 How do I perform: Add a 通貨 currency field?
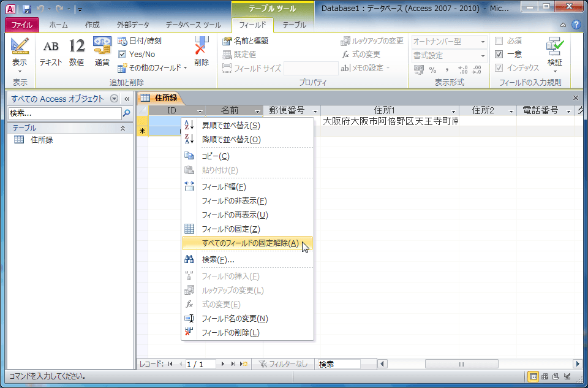pyautogui.click(x=102, y=53)
